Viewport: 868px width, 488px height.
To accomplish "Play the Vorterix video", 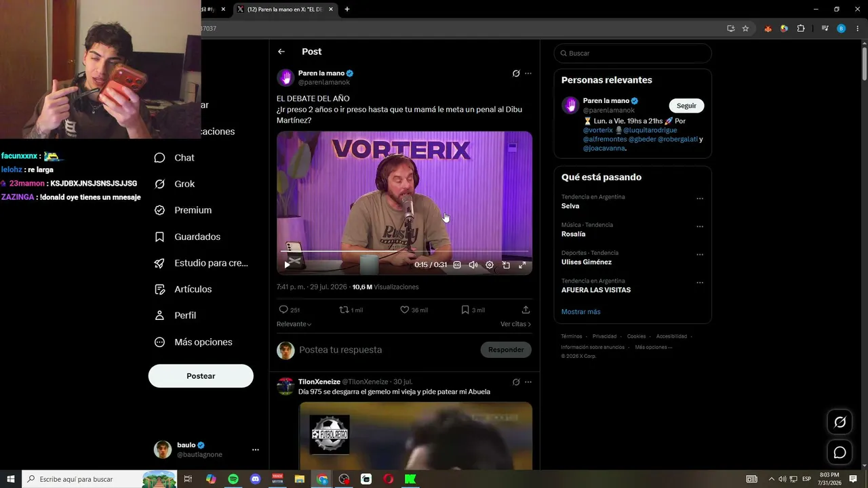I will pyautogui.click(x=287, y=265).
